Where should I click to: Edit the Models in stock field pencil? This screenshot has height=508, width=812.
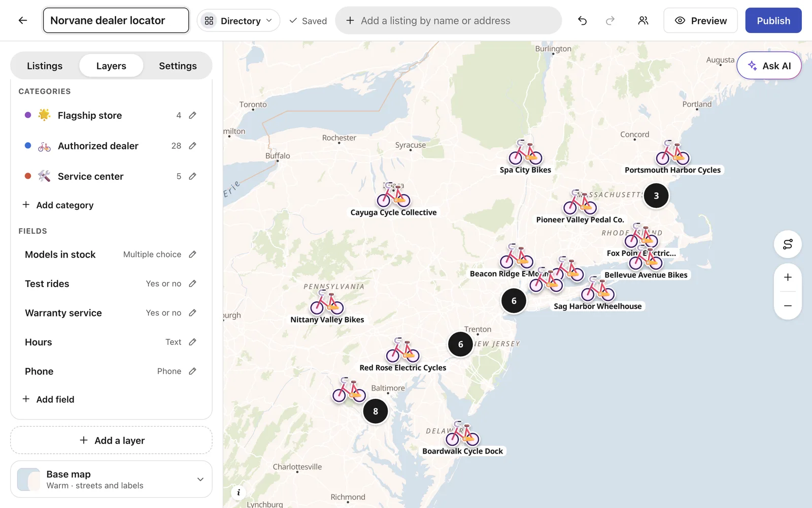(192, 254)
